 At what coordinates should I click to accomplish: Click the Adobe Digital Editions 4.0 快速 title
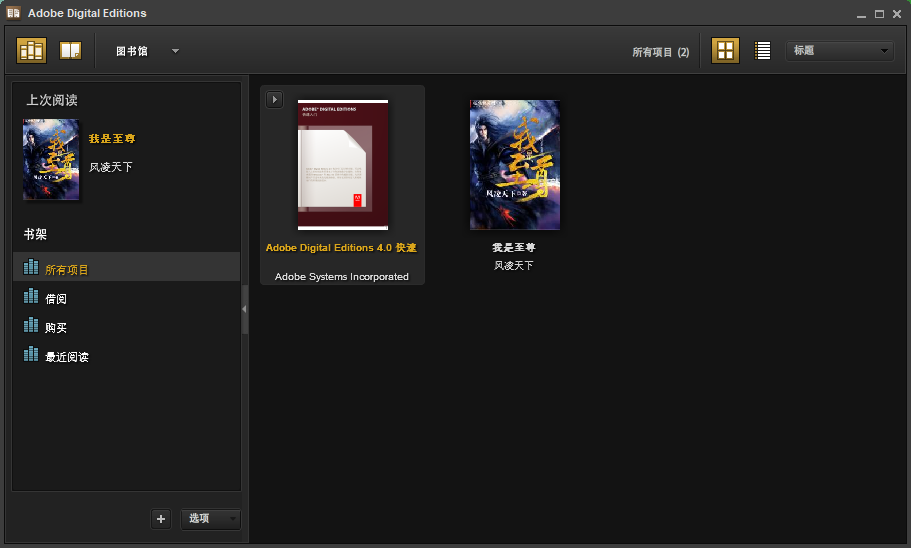coord(341,248)
